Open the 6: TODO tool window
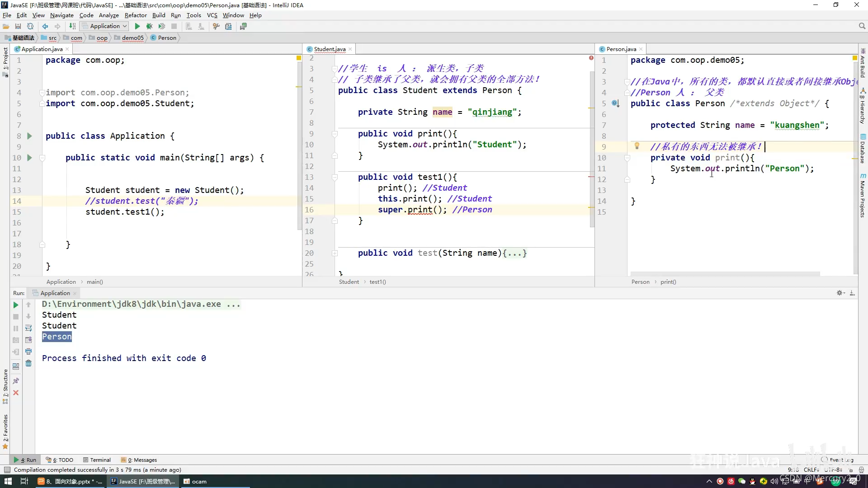 tap(60, 460)
